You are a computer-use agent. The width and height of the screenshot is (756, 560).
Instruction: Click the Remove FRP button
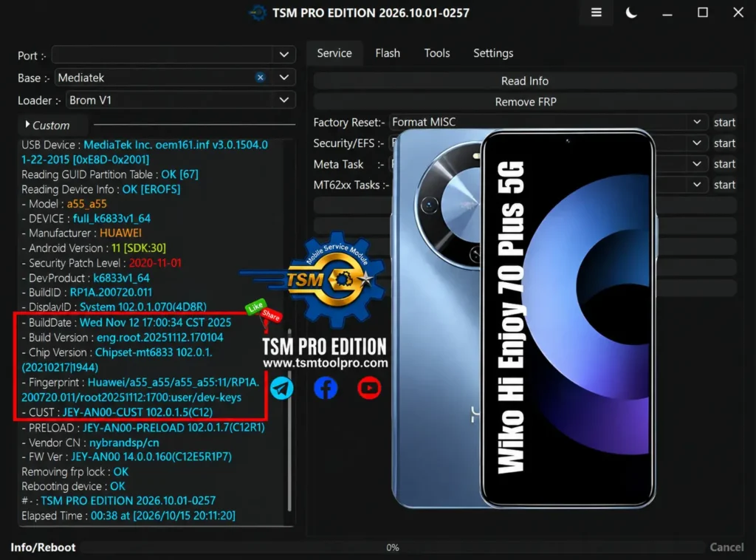(x=525, y=101)
